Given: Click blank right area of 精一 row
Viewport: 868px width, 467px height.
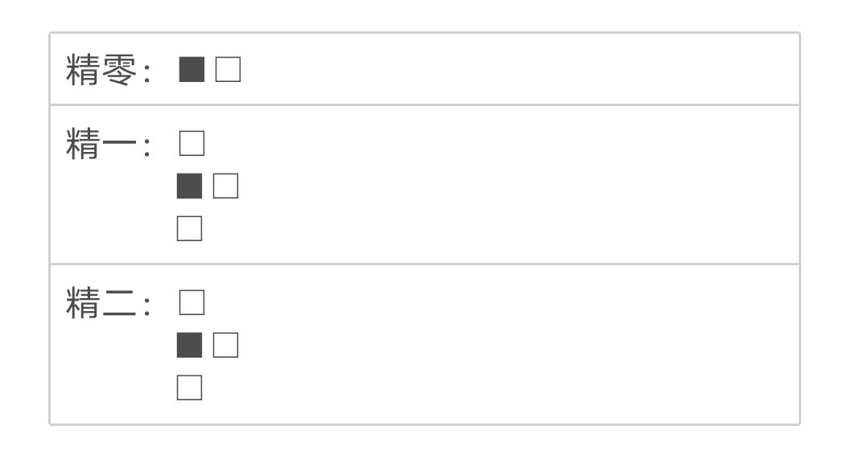Looking at the screenshot, I should pos(523,185).
